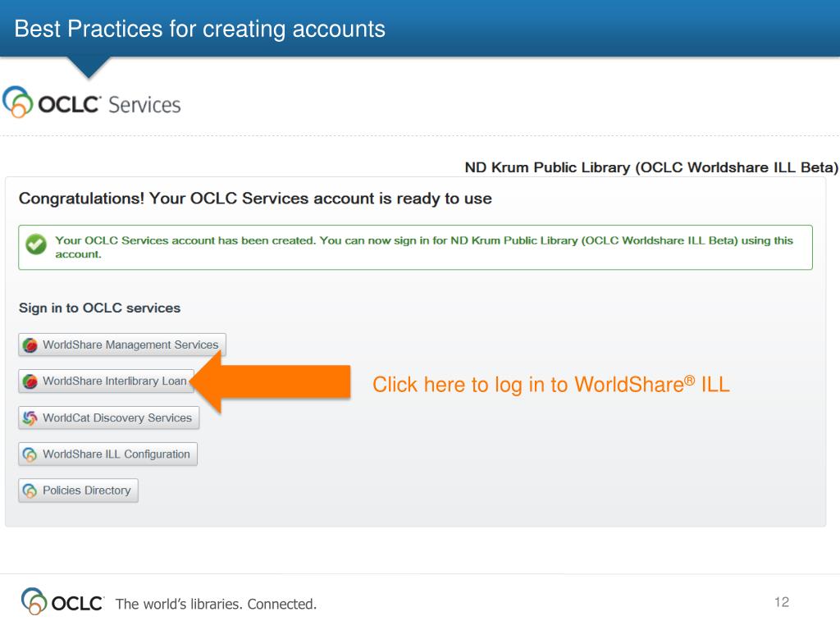
Task: Click the Policies Directory OCLC icon
Action: click(30, 491)
